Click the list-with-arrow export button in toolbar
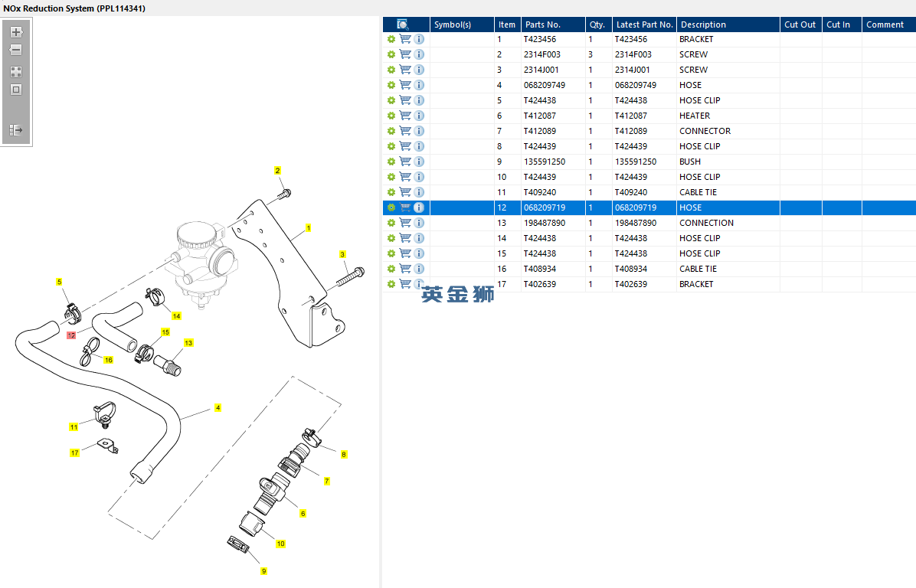The height and width of the screenshot is (588, 916). pyautogui.click(x=16, y=129)
